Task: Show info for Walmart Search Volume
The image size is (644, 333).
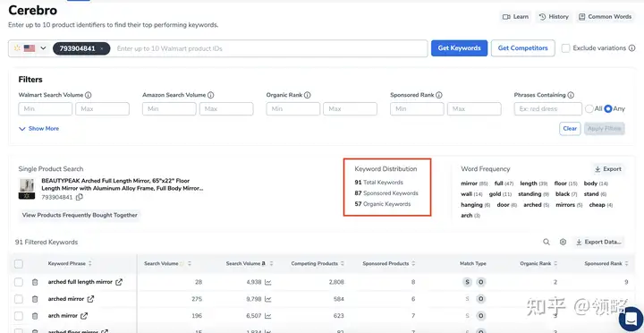Action: [88, 95]
